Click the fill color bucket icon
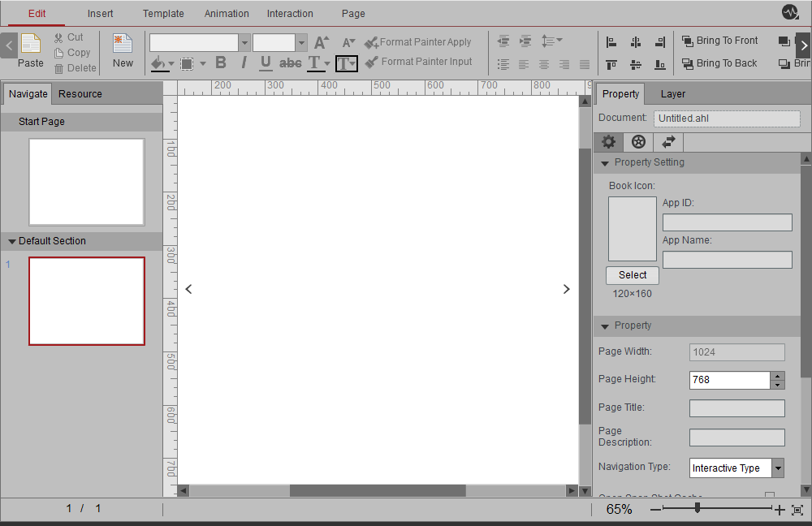 [x=158, y=63]
